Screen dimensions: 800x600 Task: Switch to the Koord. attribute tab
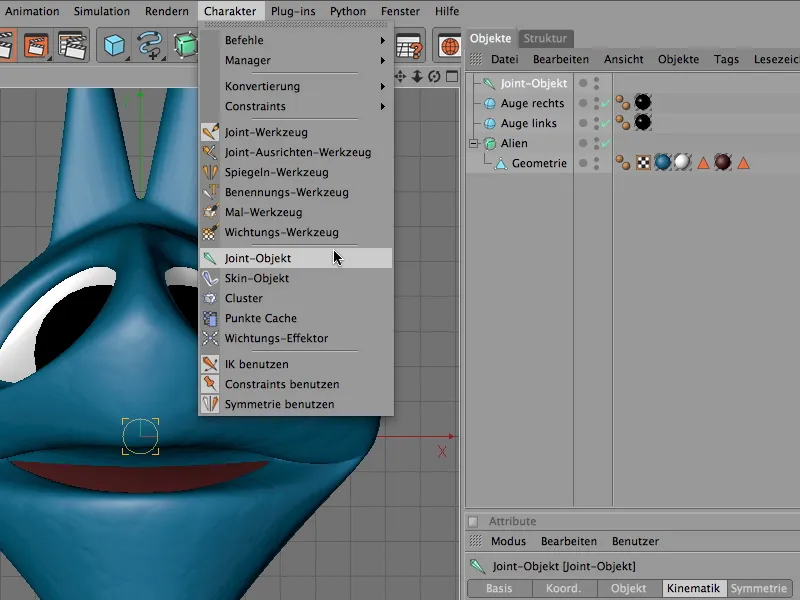point(564,588)
